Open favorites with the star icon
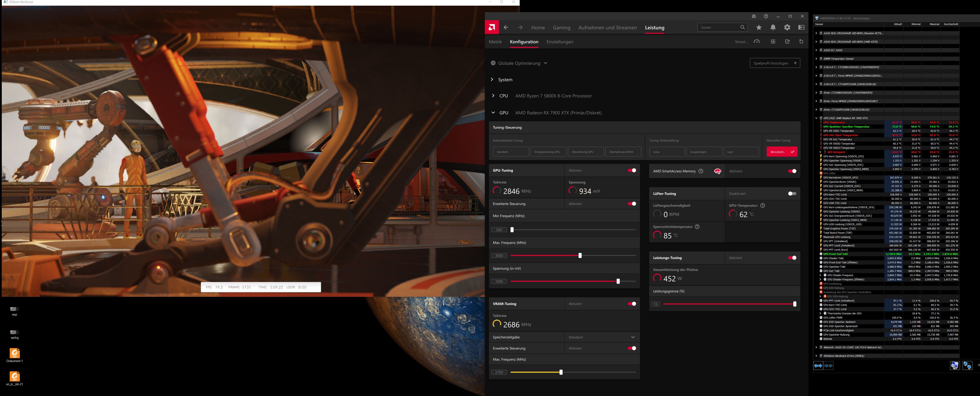This screenshot has height=396, width=980. coord(759,27)
